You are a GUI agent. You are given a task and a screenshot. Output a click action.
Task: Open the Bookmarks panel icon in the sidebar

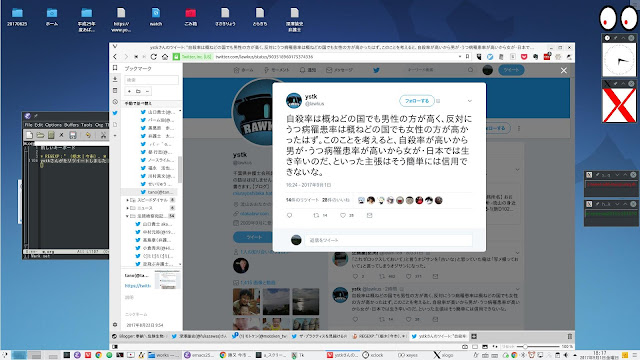[115, 68]
